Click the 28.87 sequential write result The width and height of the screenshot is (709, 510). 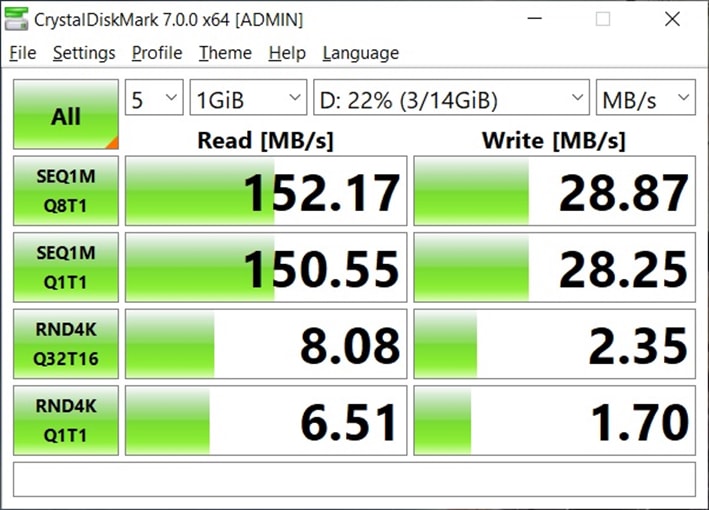click(555, 192)
